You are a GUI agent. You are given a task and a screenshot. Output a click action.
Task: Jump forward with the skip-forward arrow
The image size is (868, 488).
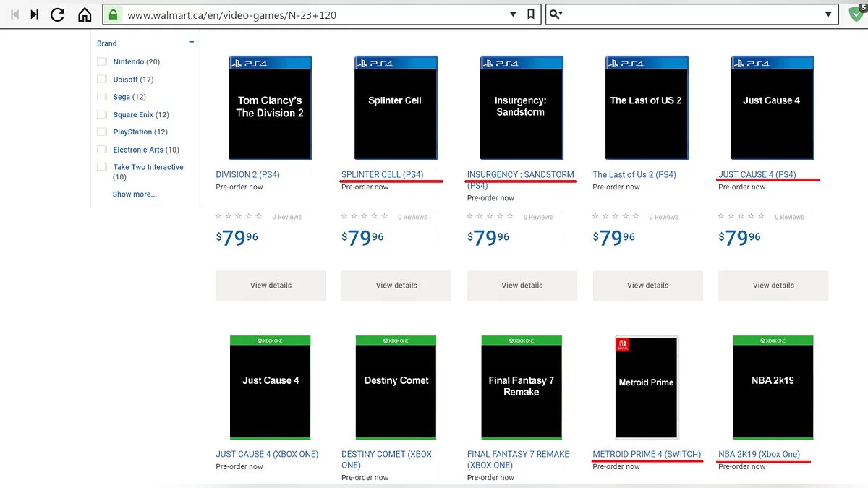[x=34, y=14]
